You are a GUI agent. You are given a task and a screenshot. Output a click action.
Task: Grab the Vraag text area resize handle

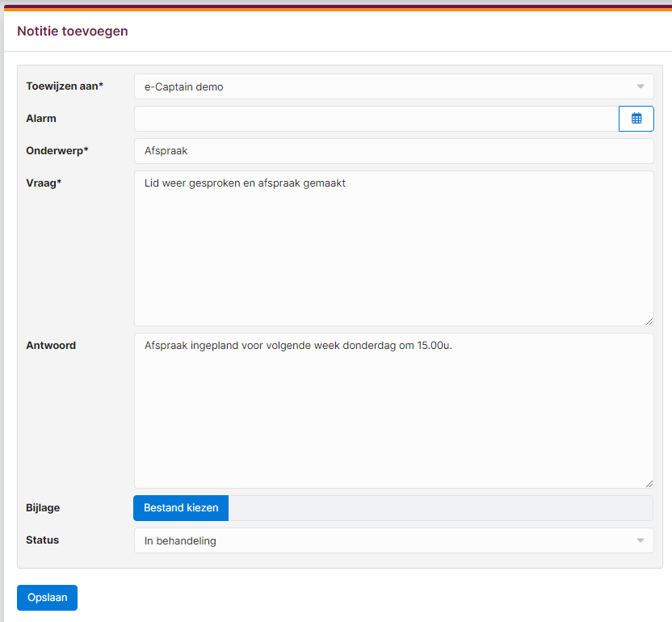tap(649, 322)
